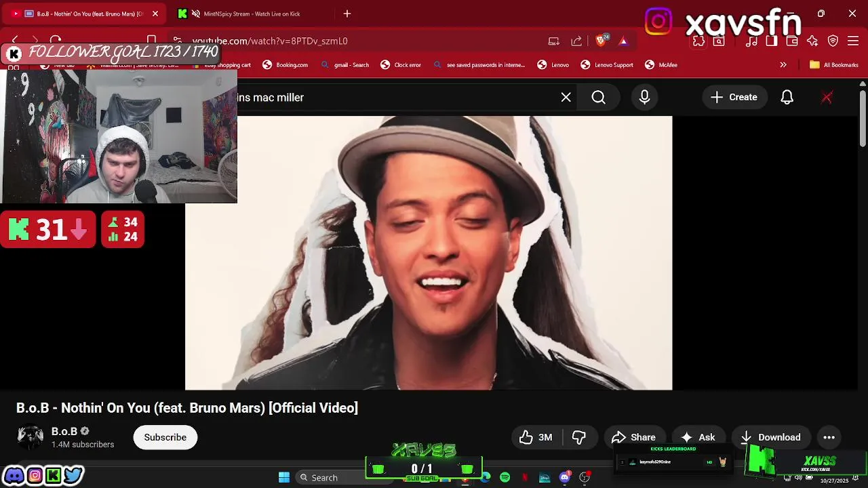Open the Brave Wallet icon
Screen dimensions: 868x488
click(x=791, y=41)
